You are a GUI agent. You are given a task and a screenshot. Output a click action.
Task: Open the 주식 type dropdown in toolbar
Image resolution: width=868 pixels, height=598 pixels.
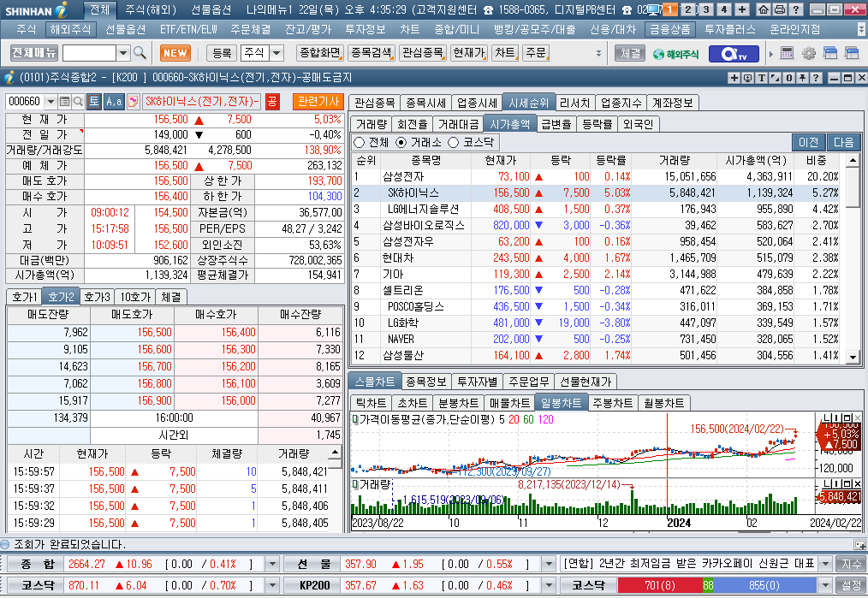(276, 53)
